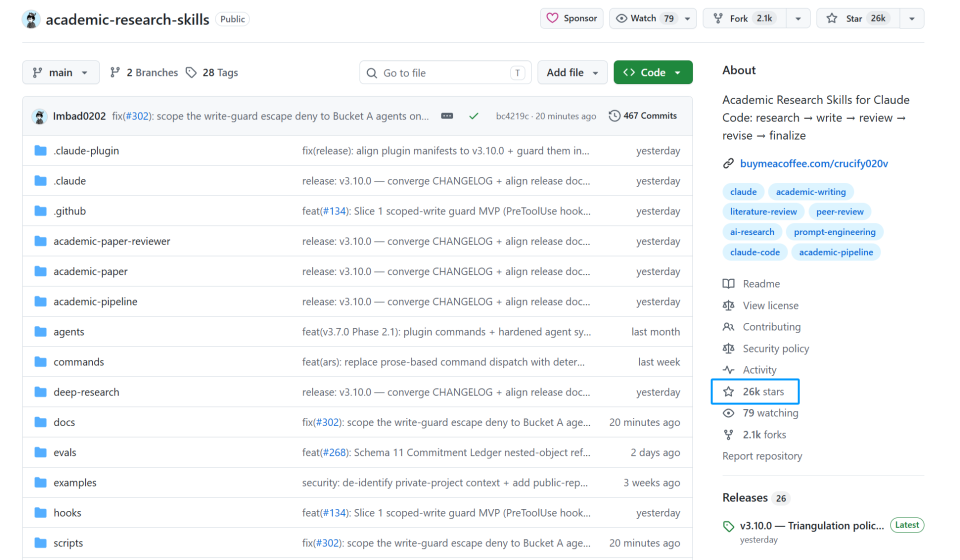Open #268 link in evals commit message
The width and height of the screenshot is (960, 560).
(x=334, y=452)
